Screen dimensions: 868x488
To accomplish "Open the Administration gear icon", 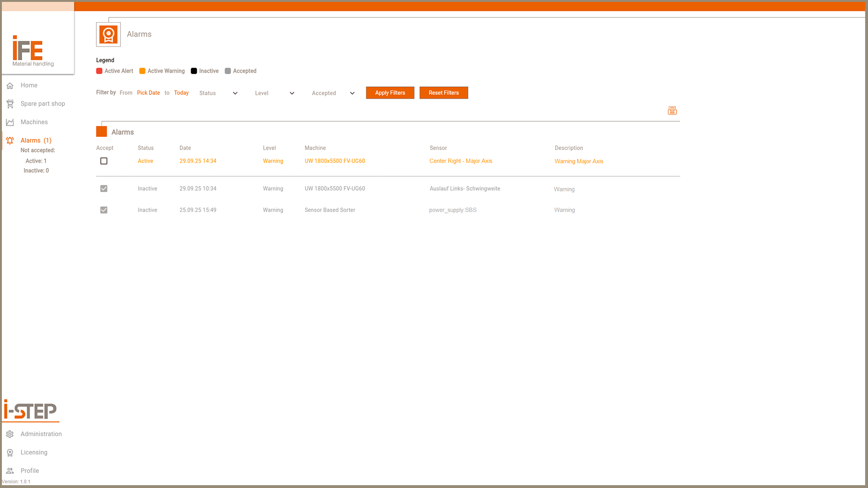I will [x=10, y=434].
